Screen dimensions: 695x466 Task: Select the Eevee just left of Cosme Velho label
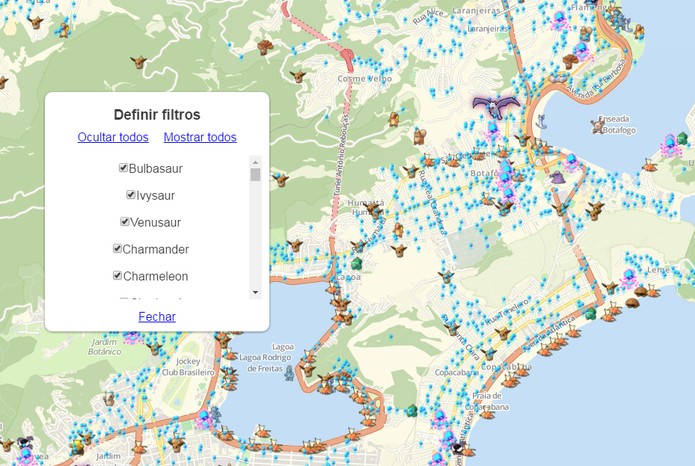297,76
